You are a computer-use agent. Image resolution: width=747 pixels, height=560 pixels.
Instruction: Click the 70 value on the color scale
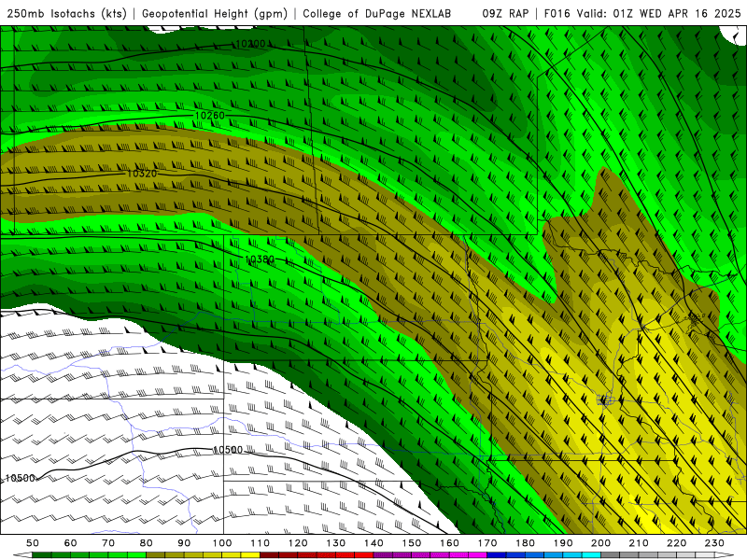pos(108,543)
